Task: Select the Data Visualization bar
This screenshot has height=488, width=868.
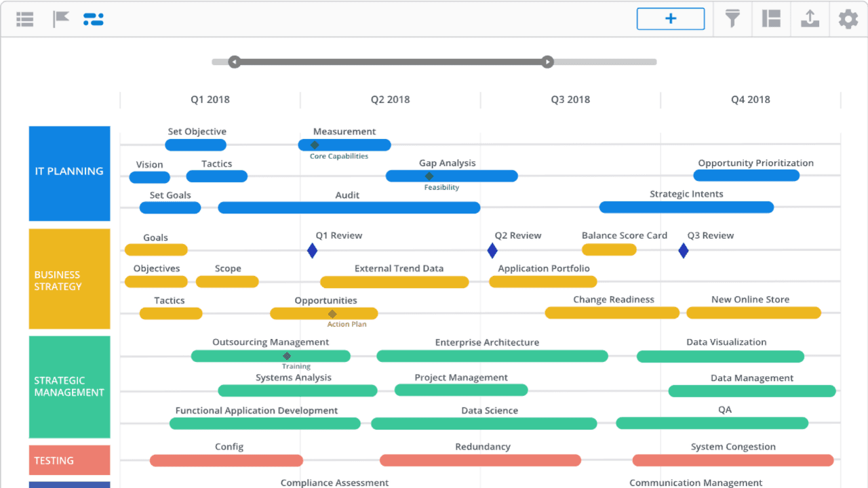Action: point(720,356)
